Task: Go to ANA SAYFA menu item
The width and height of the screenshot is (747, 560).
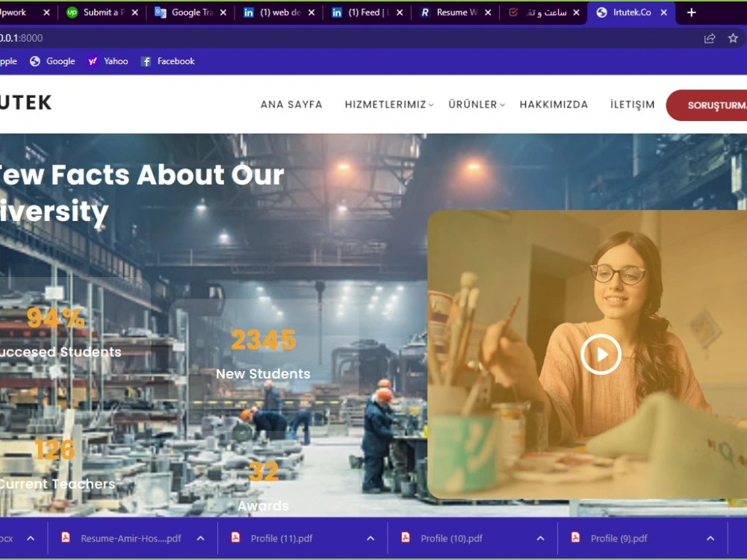Action: pos(291,105)
